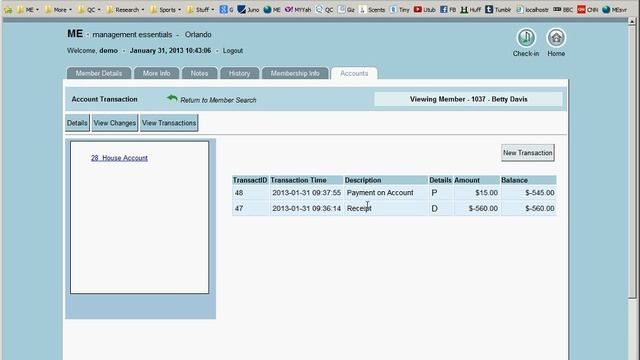Go to Home via house icon

[556, 38]
